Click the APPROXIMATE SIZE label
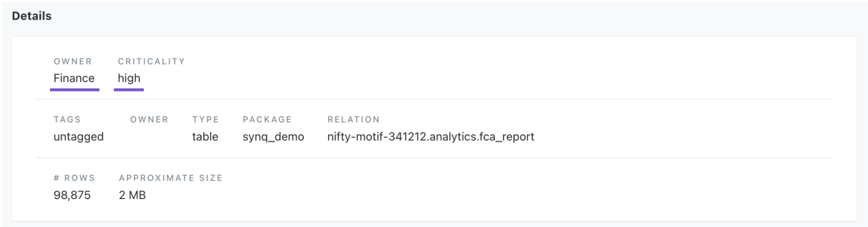This screenshot has width=868, height=227. (x=171, y=178)
